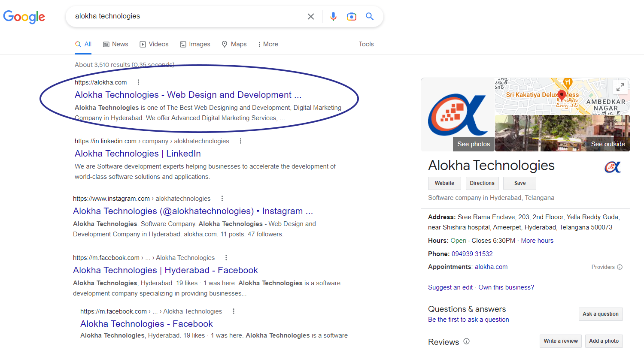Click the Providers info icon near Appointments

(620, 267)
